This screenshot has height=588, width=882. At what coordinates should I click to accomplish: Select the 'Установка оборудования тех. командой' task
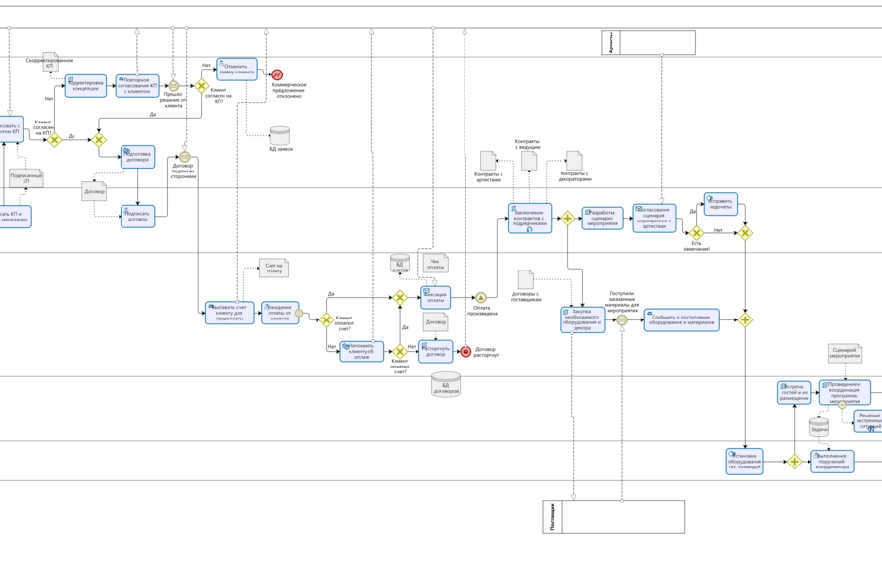745,462
